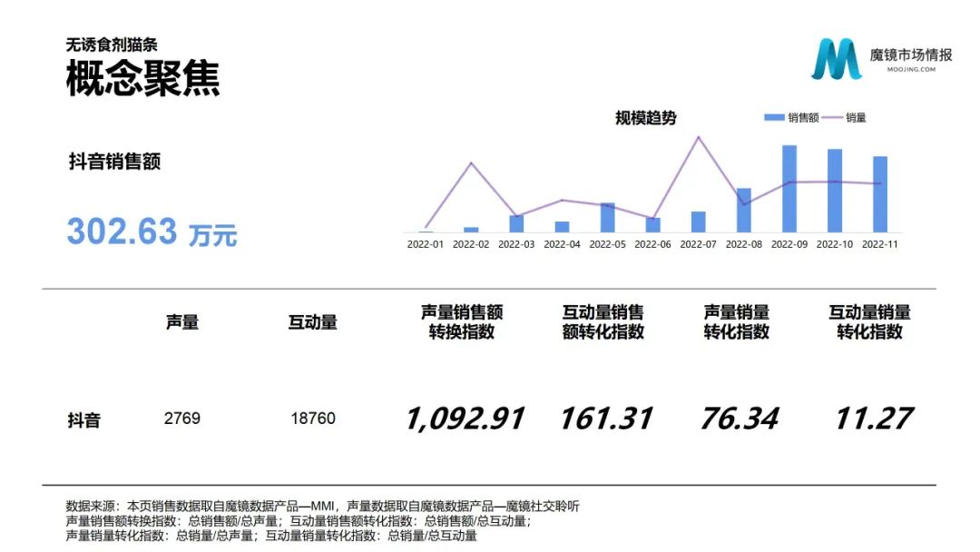Viewport: 980px width, 552px height.
Task: Click the 2769 voice volume value
Action: point(181,419)
